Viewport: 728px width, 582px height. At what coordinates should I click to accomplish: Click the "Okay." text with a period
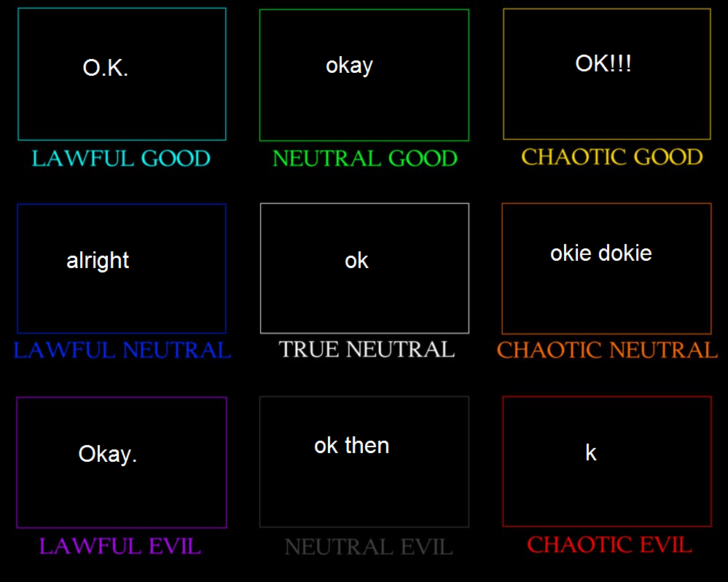coord(108,454)
